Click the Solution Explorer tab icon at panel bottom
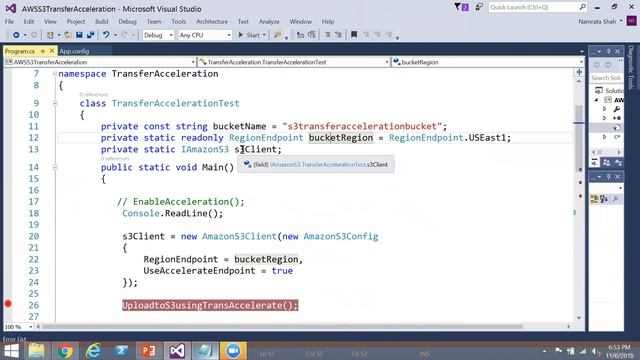Image resolution: width=640 pixels, height=360 pixels. pos(595,162)
